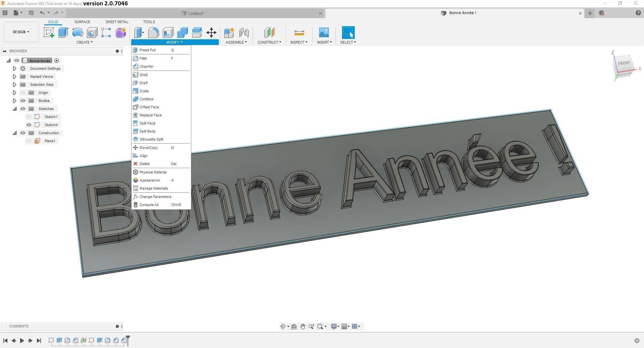Select the Create Sketch tool icon
Screen dimensions: 644x348
(49, 33)
